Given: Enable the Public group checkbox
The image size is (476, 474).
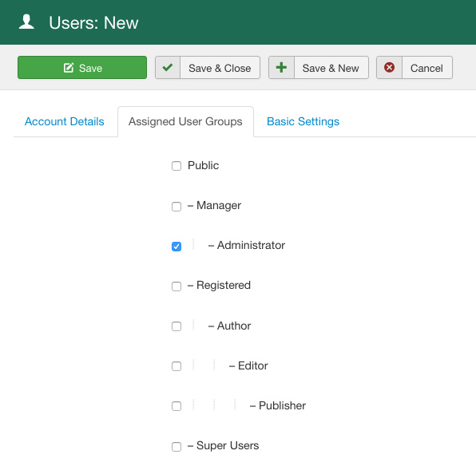Looking at the screenshot, I should (177, 166).
